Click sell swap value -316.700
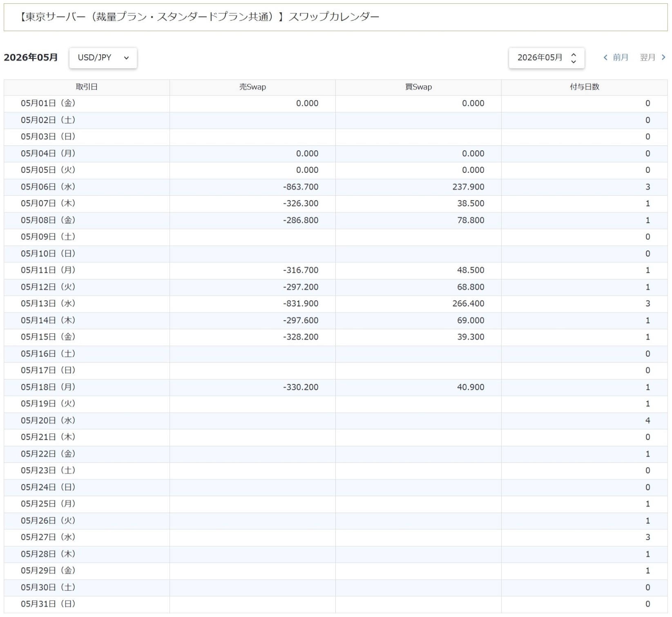Viewport: 672px width, 617px height. [x=301, y=270]
